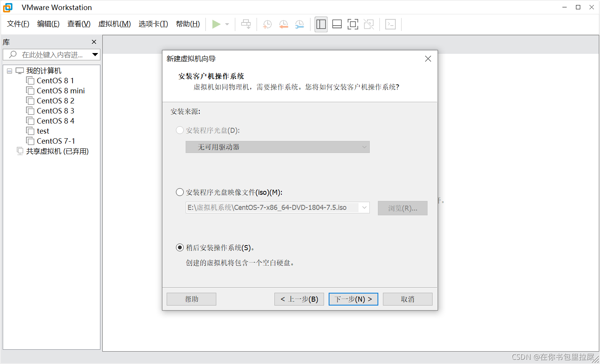The width and height of the screenshot is (600, 364).
Task: Click the 上一步(B) back button
Action: pos(299,299)
